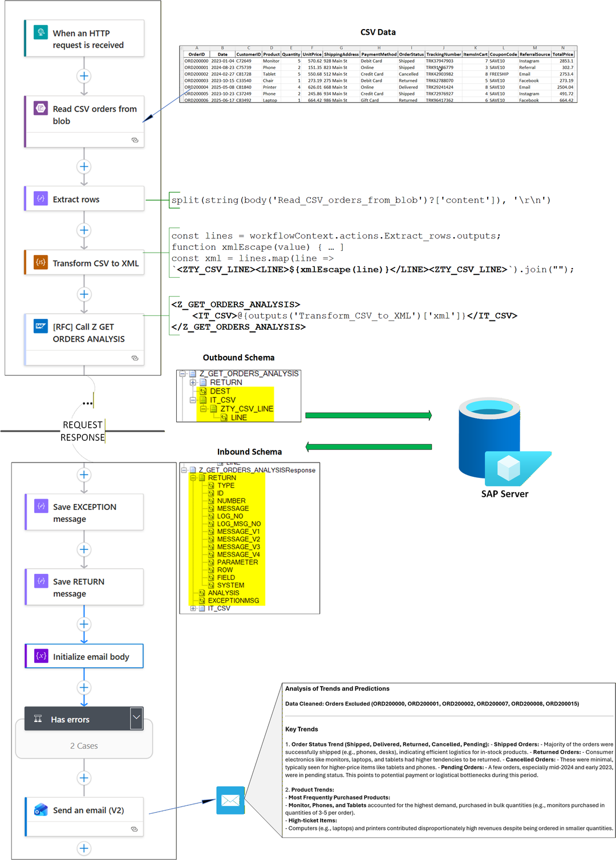The image size is (616, 860).
Task: Click the 2 Cases label in Has errors
Action: click(84, 746)
